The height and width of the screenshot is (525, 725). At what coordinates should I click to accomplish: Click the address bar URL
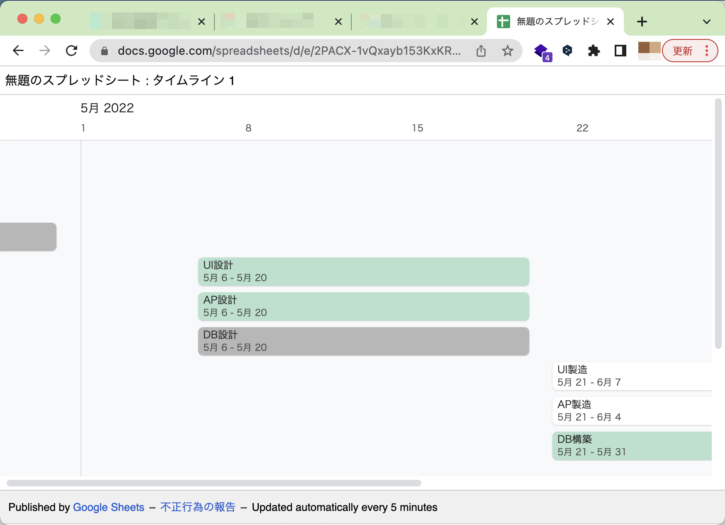tap(289, 51)
